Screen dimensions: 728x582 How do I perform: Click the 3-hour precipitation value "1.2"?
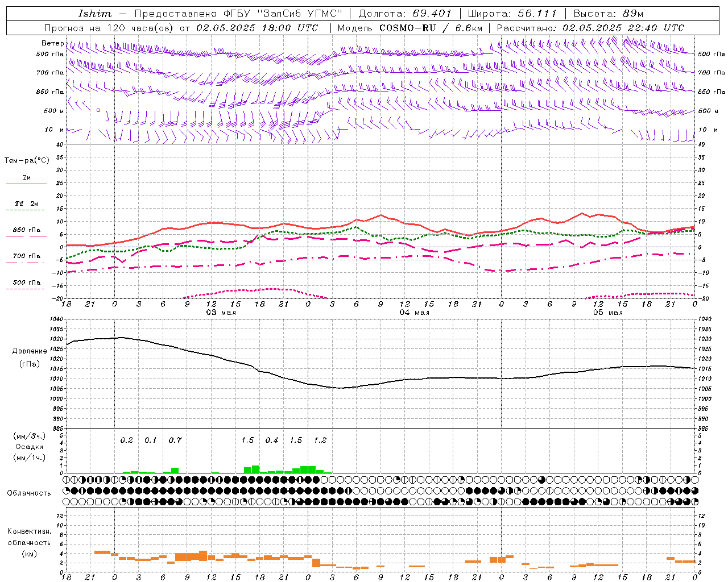click(x=320, y=440)
